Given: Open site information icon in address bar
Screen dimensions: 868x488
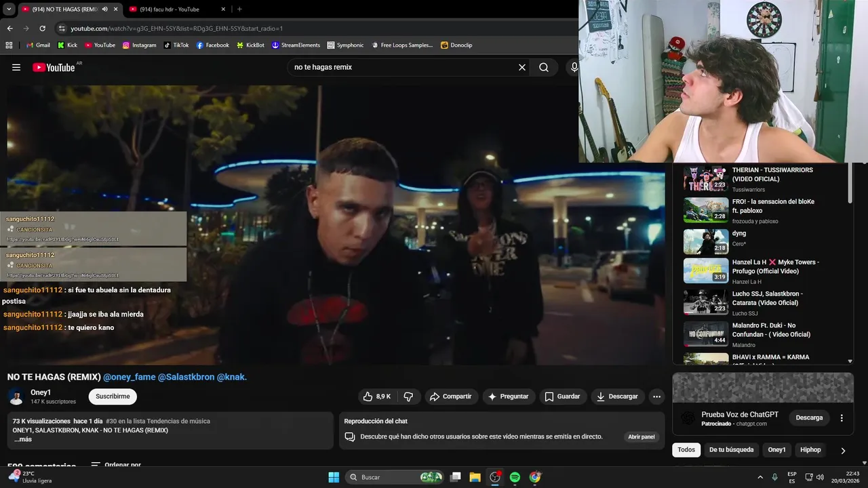Looking at the screenshot, I should [x=62, y=28].
